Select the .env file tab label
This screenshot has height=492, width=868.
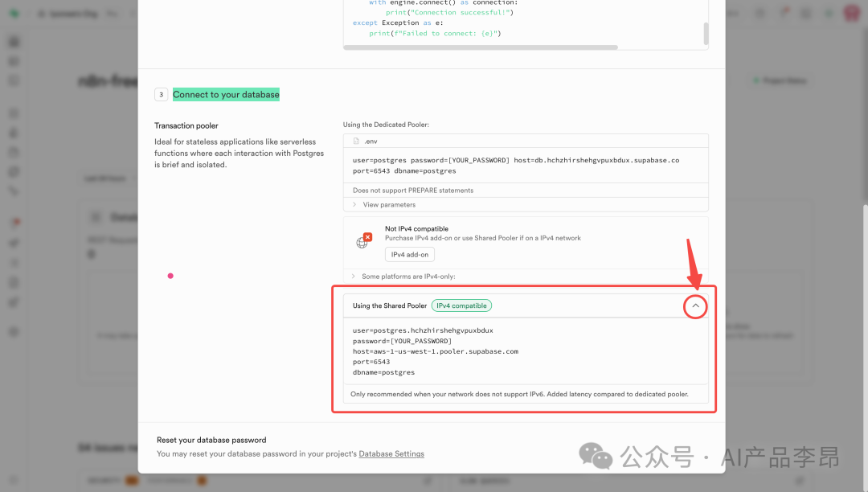pos(371,141)
